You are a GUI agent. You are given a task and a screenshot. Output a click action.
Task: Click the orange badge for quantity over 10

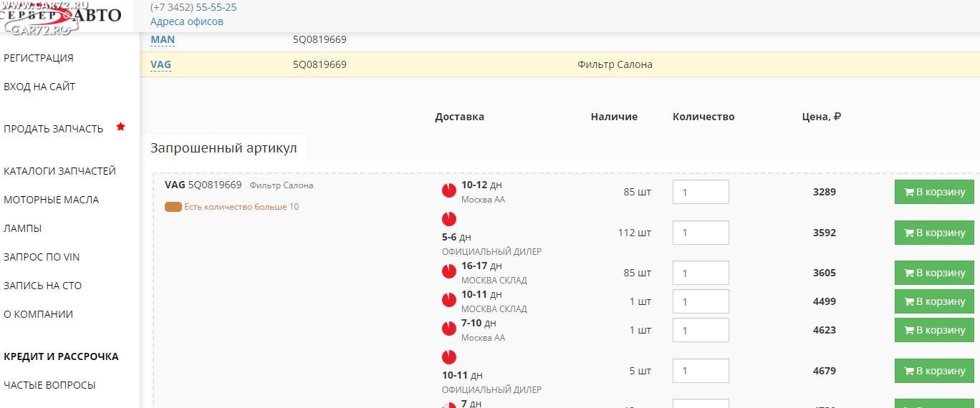173,207
